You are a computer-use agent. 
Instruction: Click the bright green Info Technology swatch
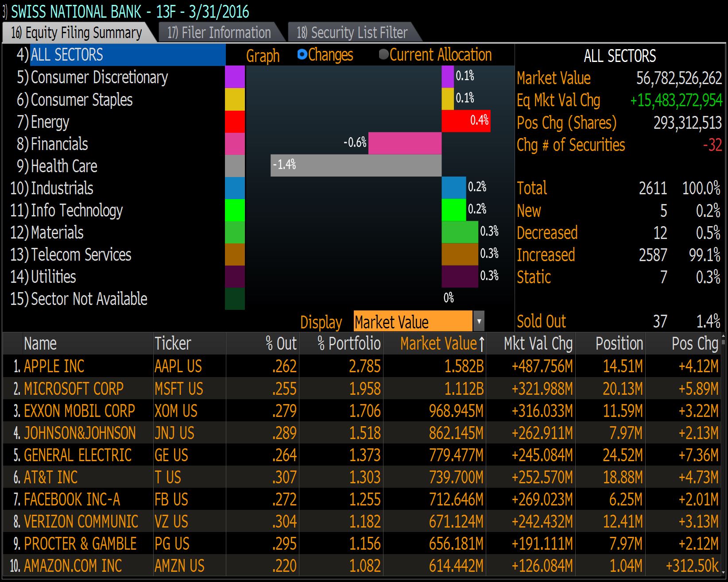pos(235,210)
